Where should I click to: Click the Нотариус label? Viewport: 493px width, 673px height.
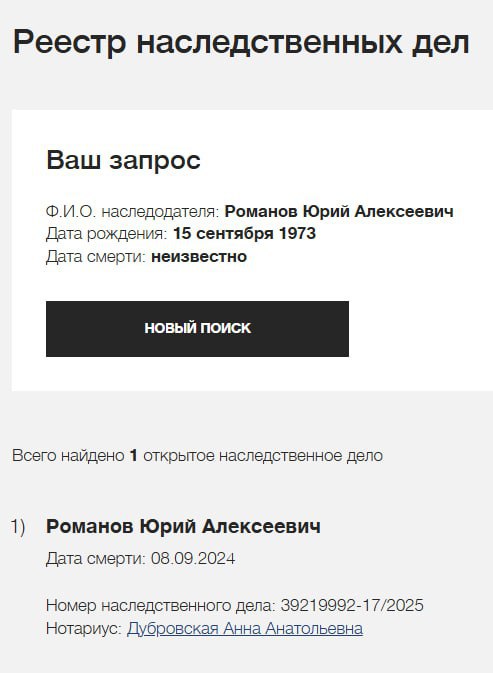pyautogui.click(x=84, y=629)
